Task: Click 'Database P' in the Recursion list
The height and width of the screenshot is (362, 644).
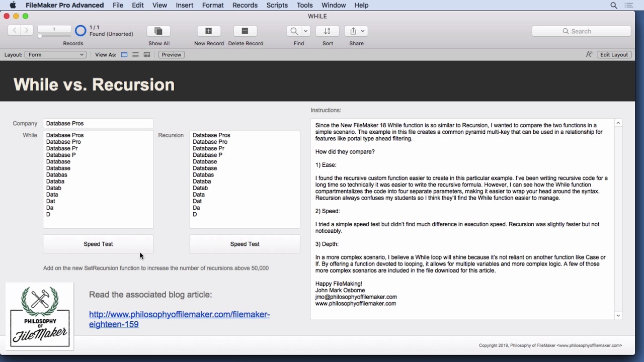Action: 208,155
